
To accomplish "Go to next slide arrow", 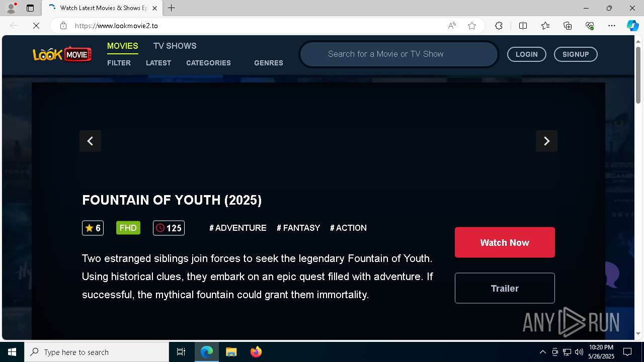I will tap(546, 141).
